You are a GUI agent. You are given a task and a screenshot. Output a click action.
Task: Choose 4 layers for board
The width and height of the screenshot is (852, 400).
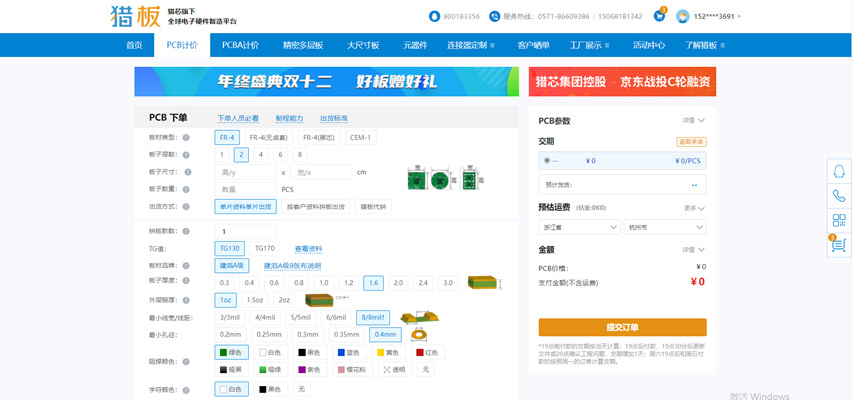(260, 155)
